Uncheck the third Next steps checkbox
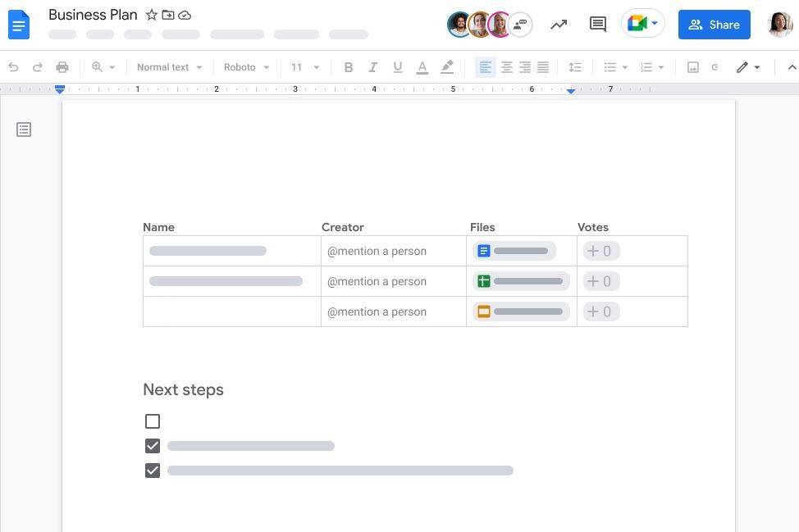This screenshot has width=799, height=532. point(153,471)
